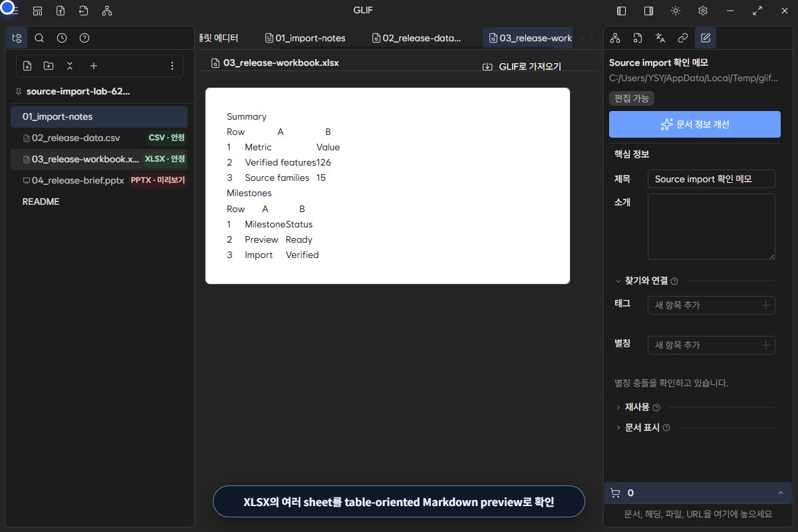
Task: Focus the 소개 description text area
Action: 712,227
